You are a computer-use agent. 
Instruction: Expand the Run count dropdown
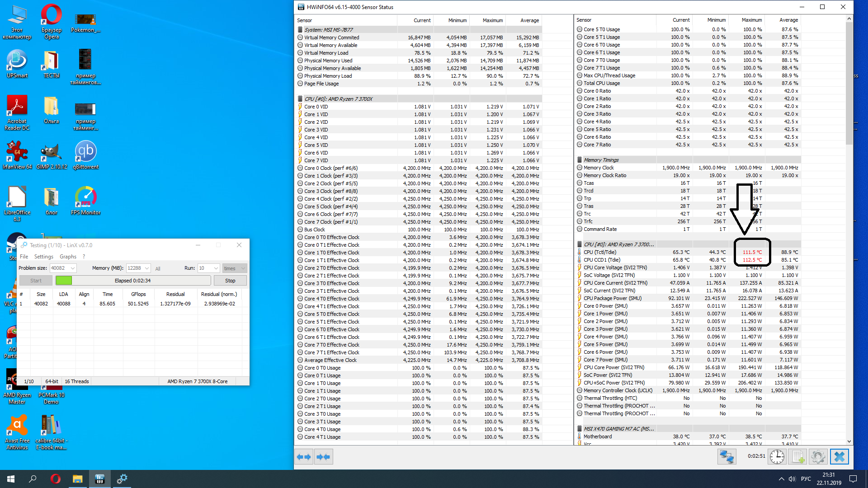(216, 268)
